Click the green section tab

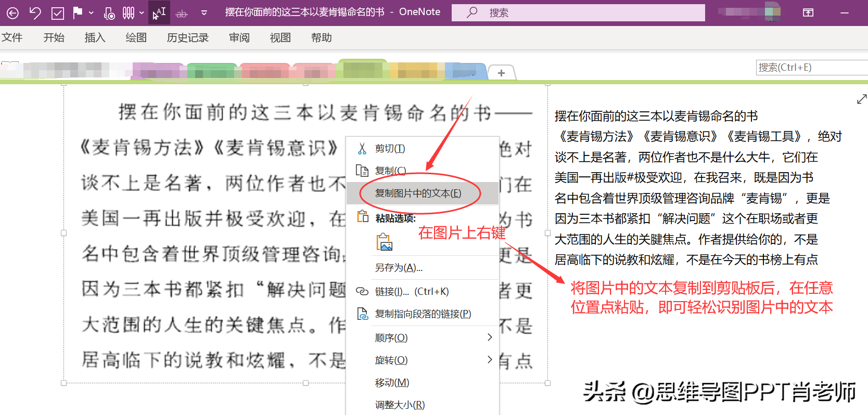point(211,71)
